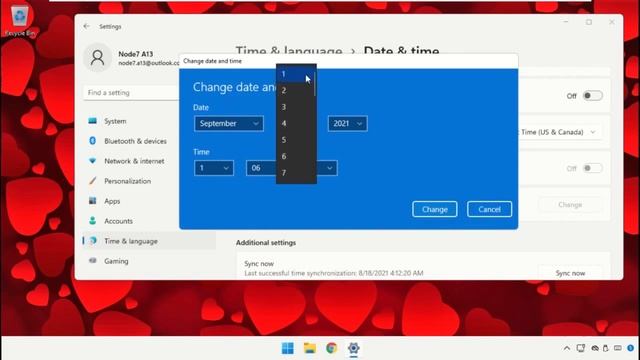Click the Last successful time synchronization text
Image resolution: width=640 pixels, height=360 pixels.
[x=334, y=273]
